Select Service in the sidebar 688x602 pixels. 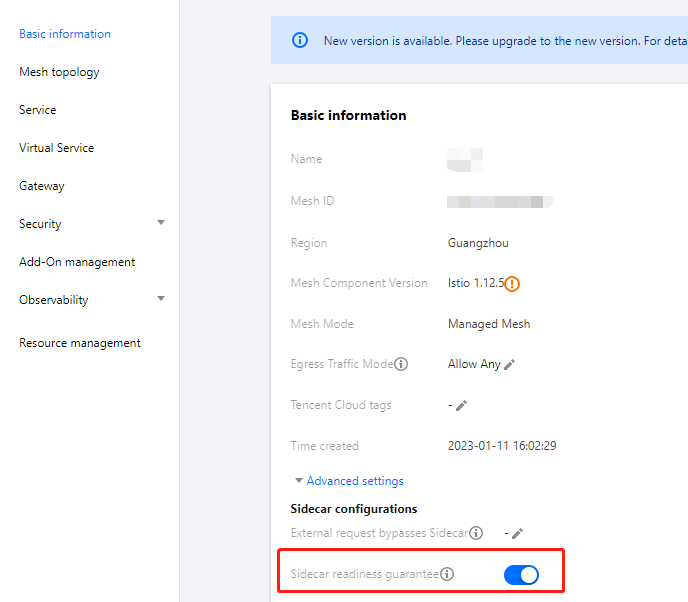point(37,110)
